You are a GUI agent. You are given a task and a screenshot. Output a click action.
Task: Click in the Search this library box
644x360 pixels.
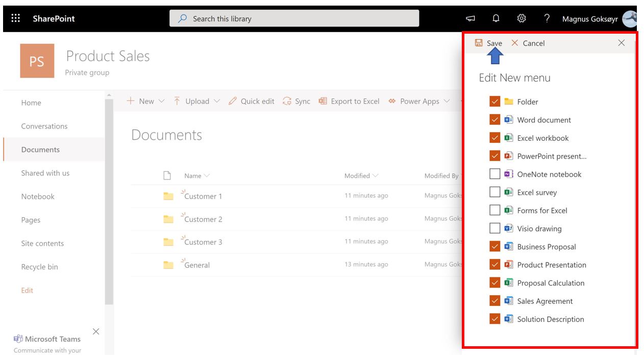(294, 19)
